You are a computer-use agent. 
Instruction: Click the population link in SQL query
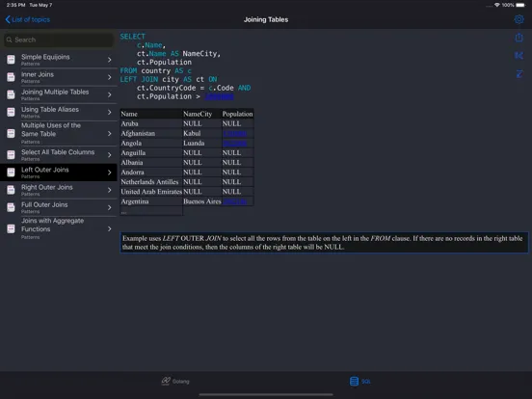(x=219, y=96)
